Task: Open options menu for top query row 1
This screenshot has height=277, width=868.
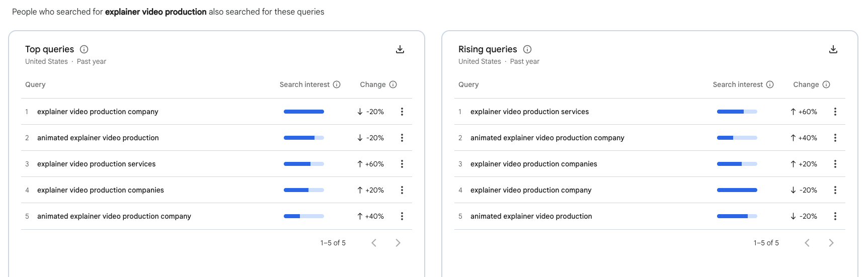Action: coord(402,112)
